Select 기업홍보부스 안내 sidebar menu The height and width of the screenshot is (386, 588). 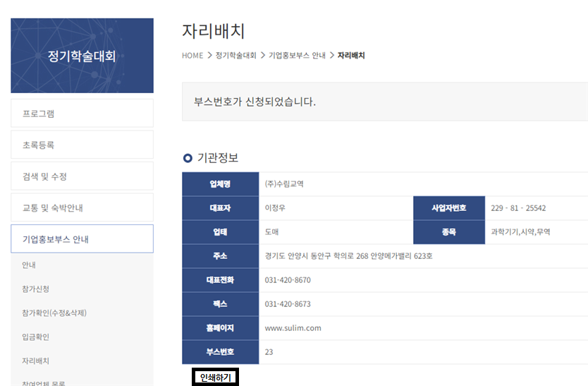[x=82, y=239]
